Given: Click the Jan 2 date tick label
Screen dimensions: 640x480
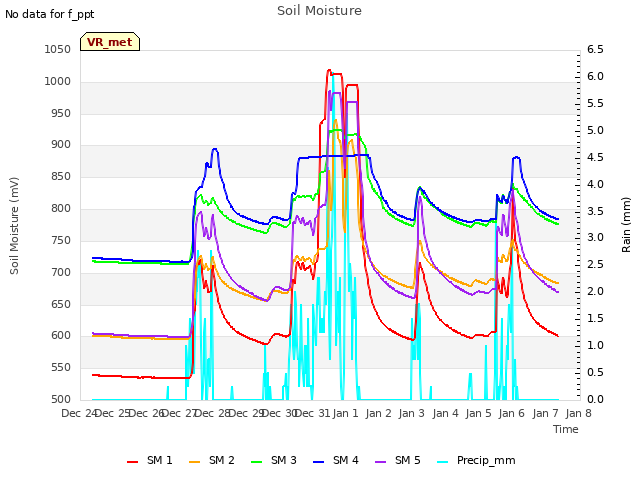Looking at the screenshot, I should (378, 413).
